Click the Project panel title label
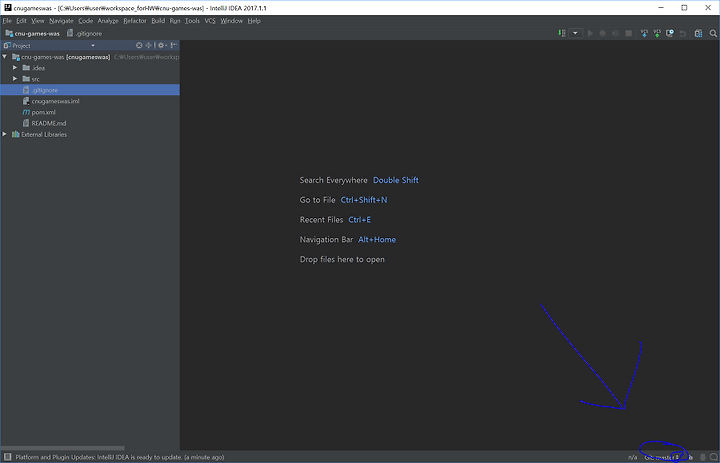Viewport: 720px width, 463px height. pyautogui.click(x=21, y=45)
